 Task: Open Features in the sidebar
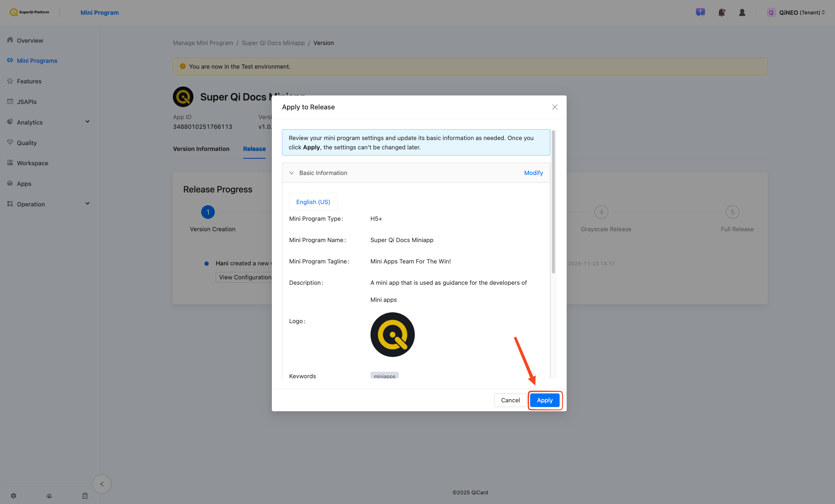[x=29, y=81]
